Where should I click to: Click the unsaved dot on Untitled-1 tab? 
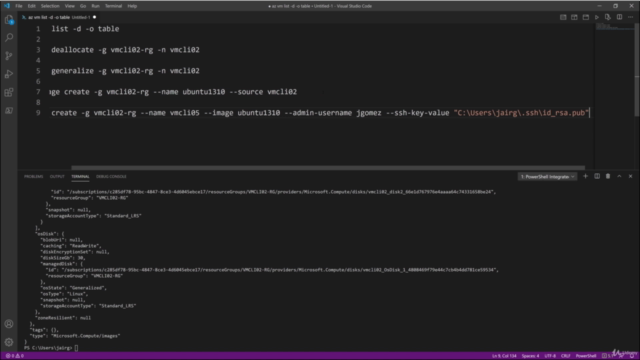(x=95, y=17)
